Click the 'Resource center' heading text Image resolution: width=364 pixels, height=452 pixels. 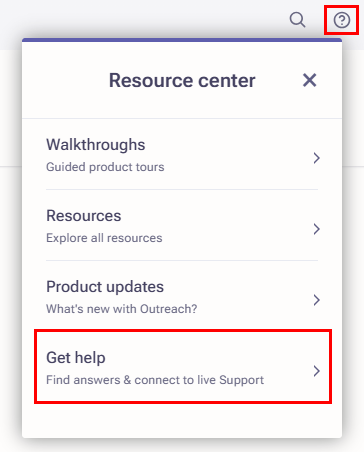coord(182,81)
